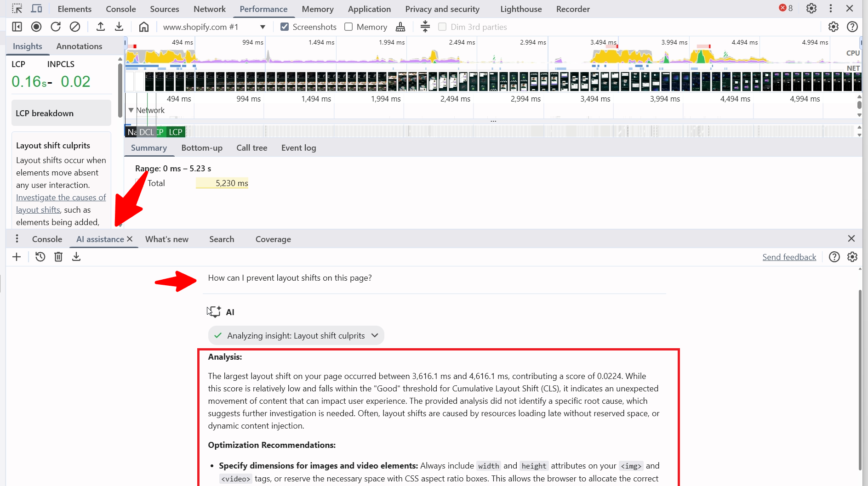The height and width of the screenshot is (486, 868).
Task: Open AI chat history
Action: click(40, 257)
